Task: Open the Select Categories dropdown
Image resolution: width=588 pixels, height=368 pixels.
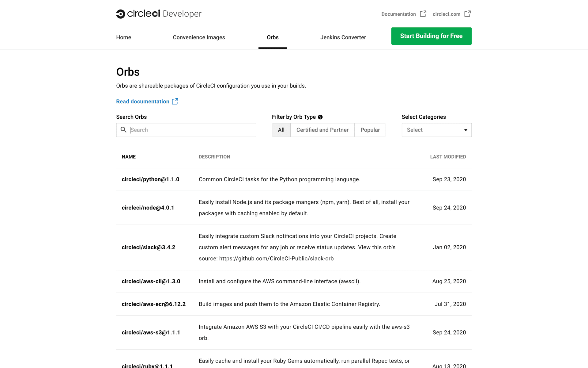Action: [x=437, y=130]
